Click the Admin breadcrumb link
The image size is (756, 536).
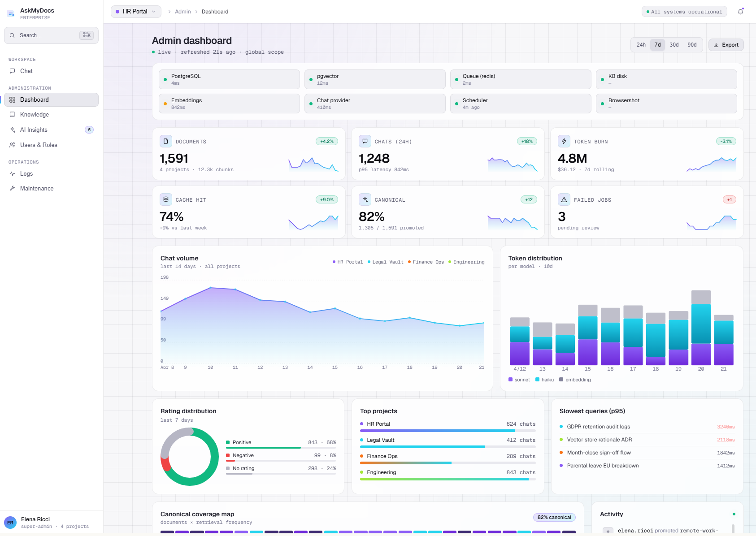[x=182, y=12]
